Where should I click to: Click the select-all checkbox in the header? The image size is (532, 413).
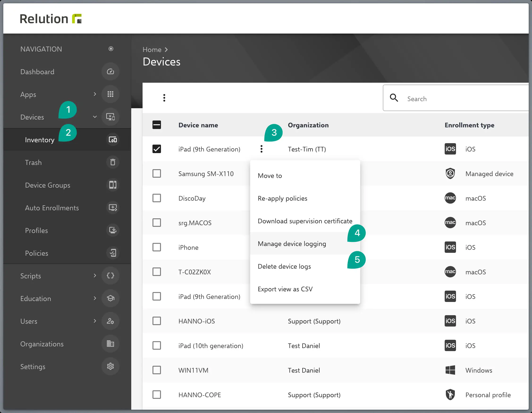[x=157, y=125]
